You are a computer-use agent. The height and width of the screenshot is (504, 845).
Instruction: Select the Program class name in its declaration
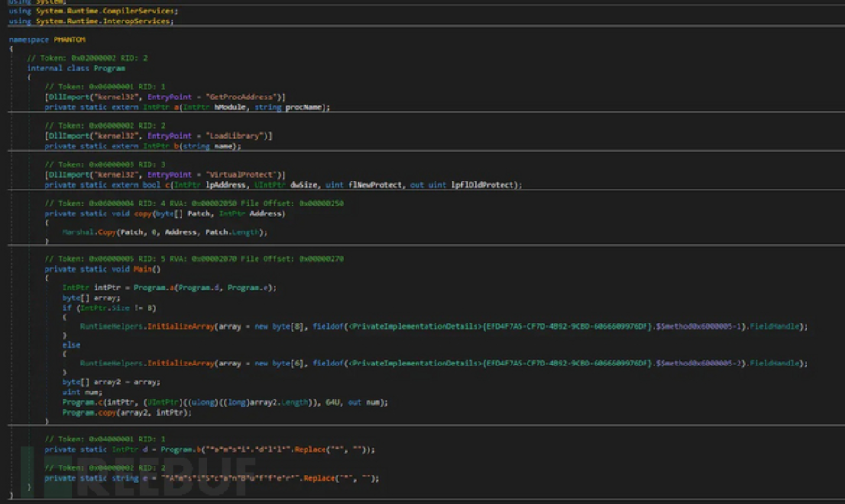pyautogui.click(x=109, y=68)
